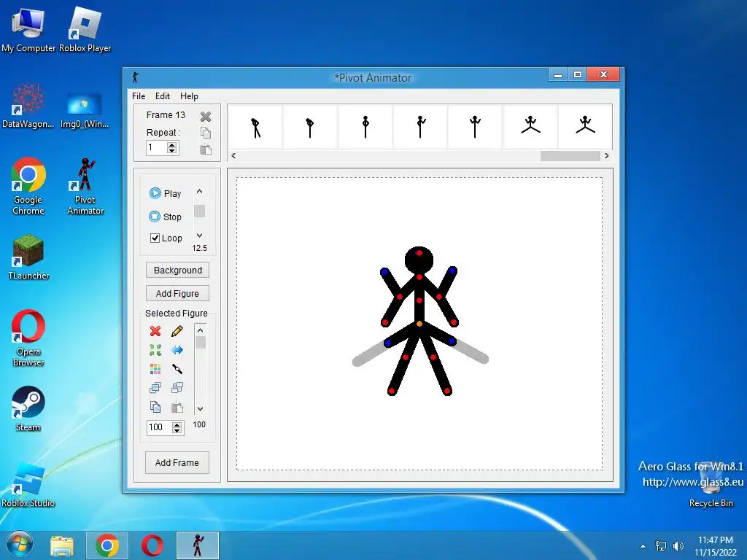The image size is (747, 560).
Task: Select the DataWagon desktop shortcut
Action: tap(28, 105)
